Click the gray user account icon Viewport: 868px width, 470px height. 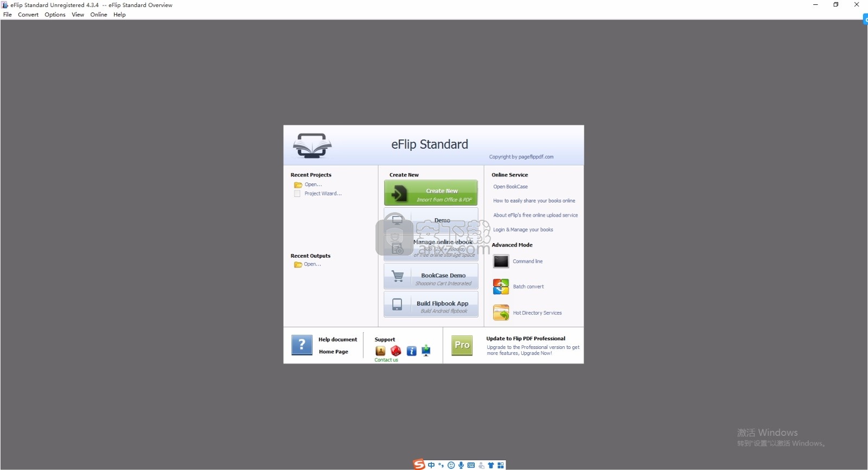click(481, 465)
